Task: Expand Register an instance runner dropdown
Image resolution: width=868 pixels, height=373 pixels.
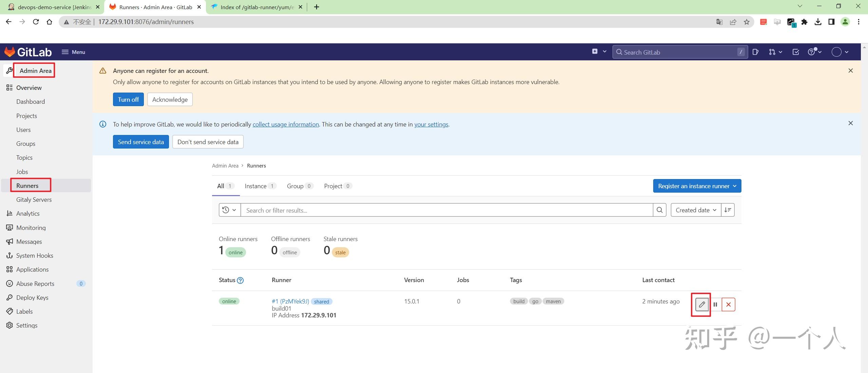Action: (697, 186)
